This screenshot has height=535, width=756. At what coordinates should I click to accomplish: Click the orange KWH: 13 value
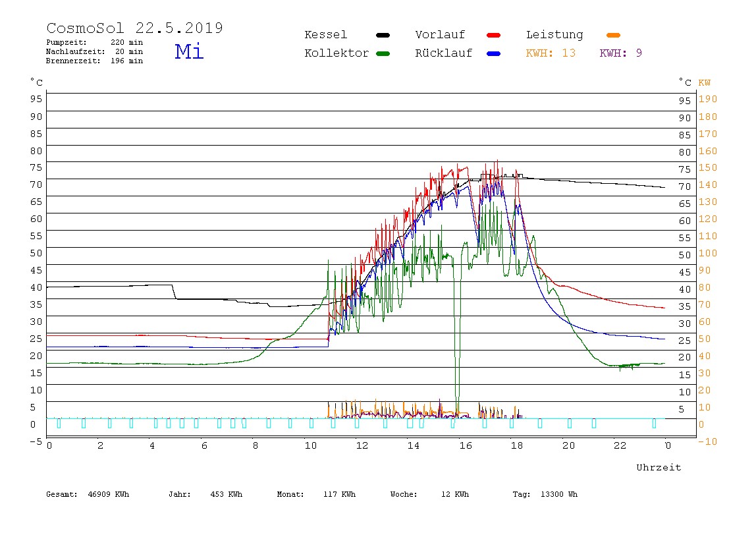pyautogui.click(x=551, y=53)
